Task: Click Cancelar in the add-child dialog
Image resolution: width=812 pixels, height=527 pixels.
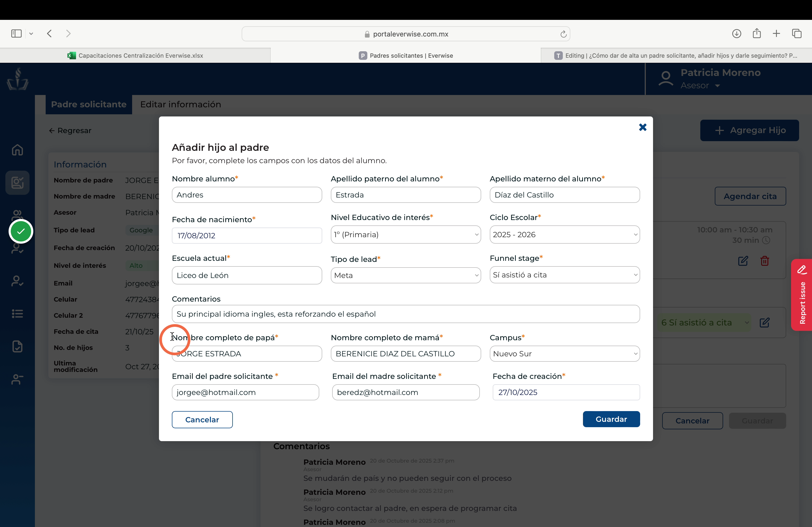Action: [202, 419]
